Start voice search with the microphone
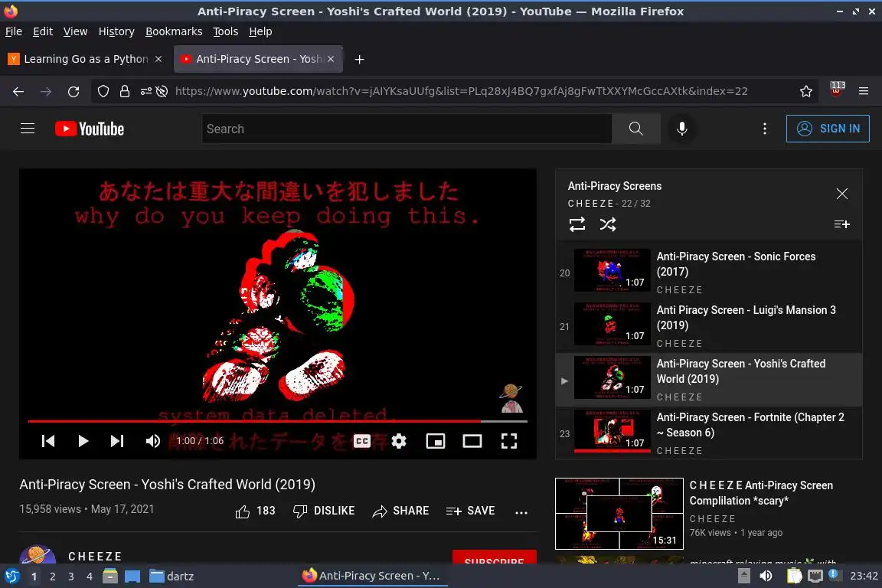 pos(681,129)
